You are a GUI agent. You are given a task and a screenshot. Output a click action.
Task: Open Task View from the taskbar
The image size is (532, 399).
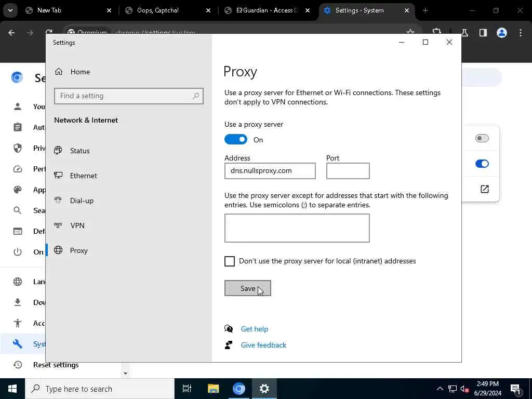click(187, 389)
